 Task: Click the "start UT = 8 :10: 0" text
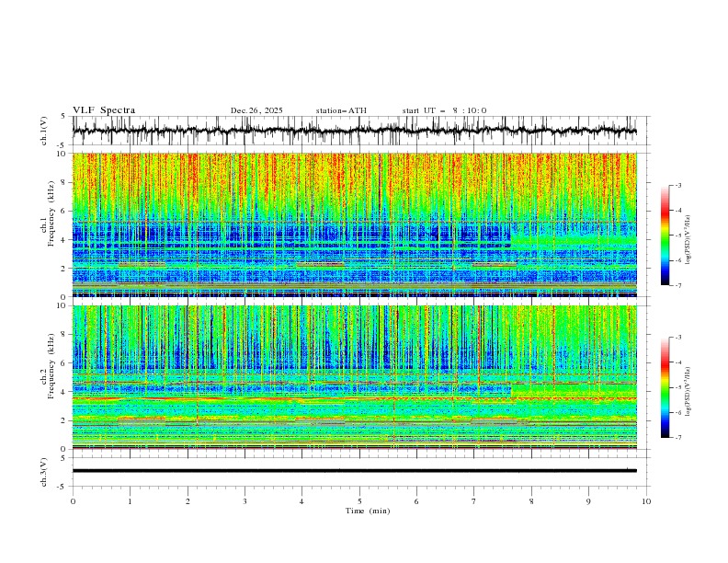(x=444, y=110)
